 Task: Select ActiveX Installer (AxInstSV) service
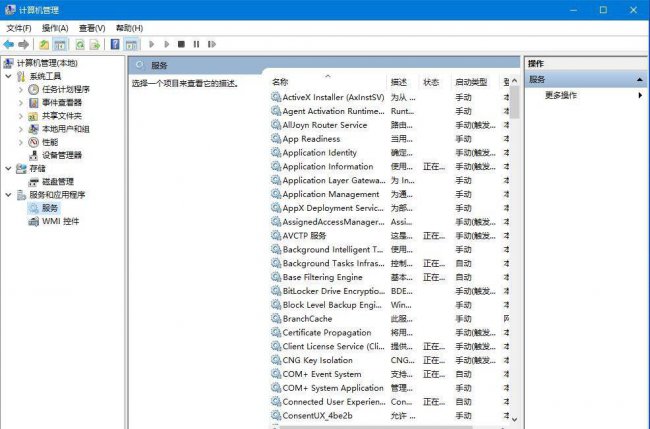tap(333, 97)
